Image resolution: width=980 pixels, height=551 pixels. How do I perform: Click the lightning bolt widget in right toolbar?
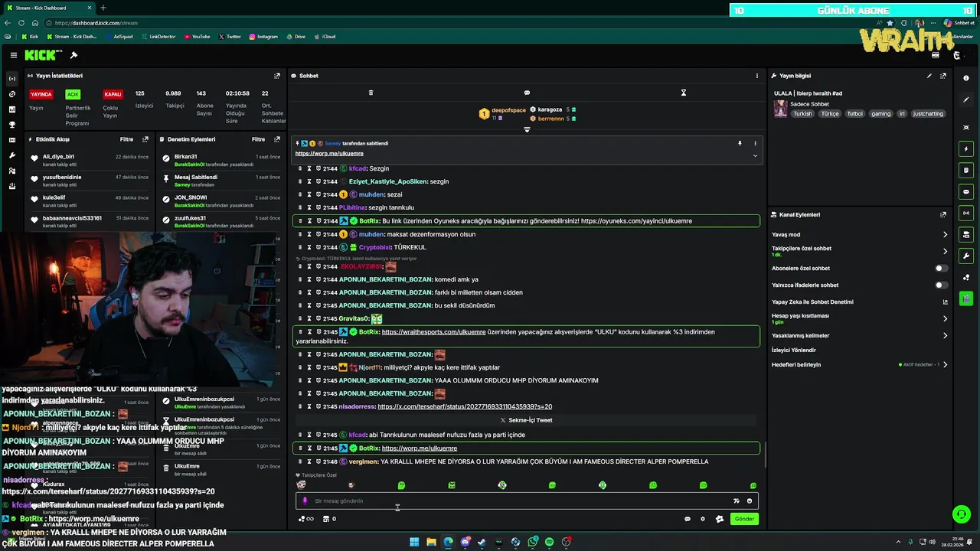pyautogui.click(x=966, y=148)
